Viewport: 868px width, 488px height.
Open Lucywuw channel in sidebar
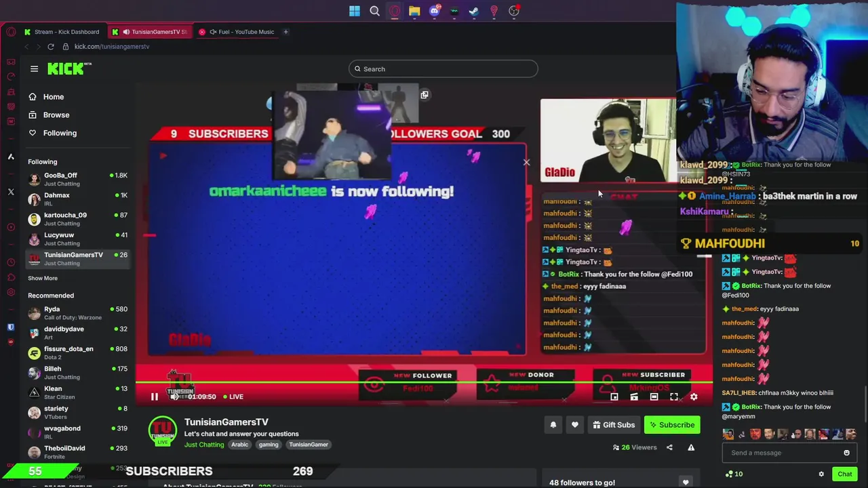coord(77,239)
